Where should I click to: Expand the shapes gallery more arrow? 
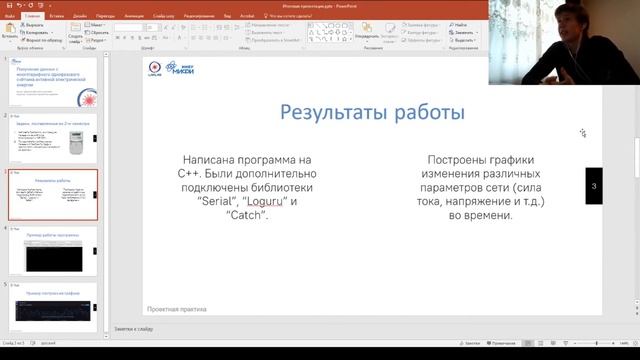[x=351, y=40]
